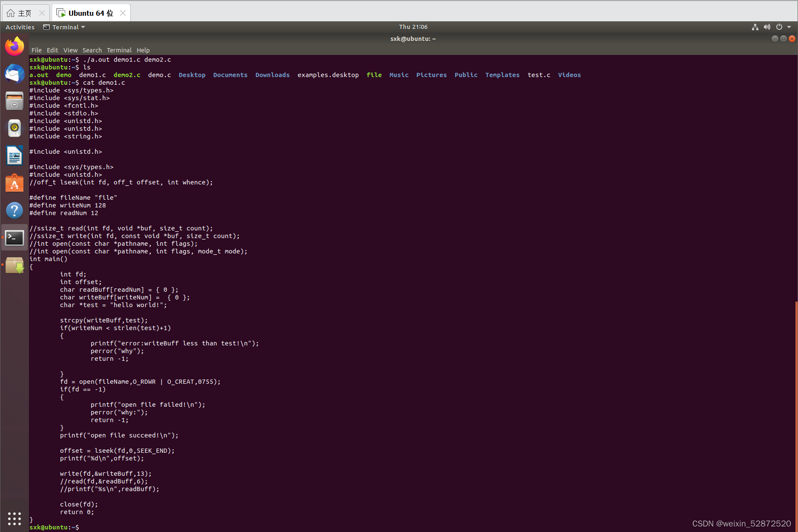This screenshot has height=532, width=798.
Task: Close the terminal window with red button
Action: pos(792,39)
